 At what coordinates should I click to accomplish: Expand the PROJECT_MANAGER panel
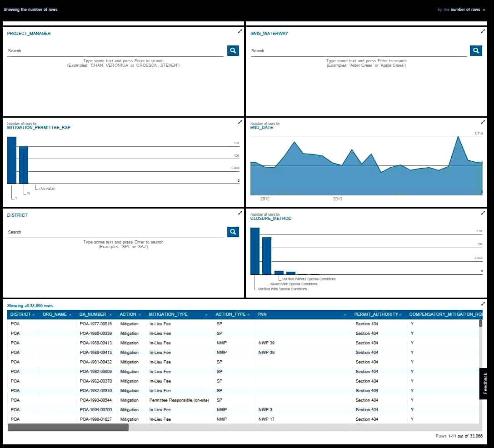[240, 31]
